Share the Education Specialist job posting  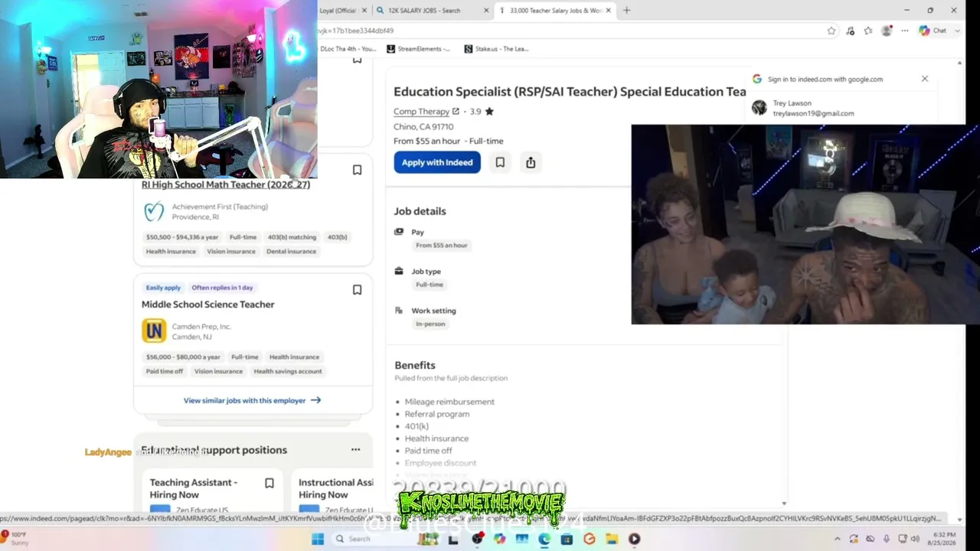[531, 162]
